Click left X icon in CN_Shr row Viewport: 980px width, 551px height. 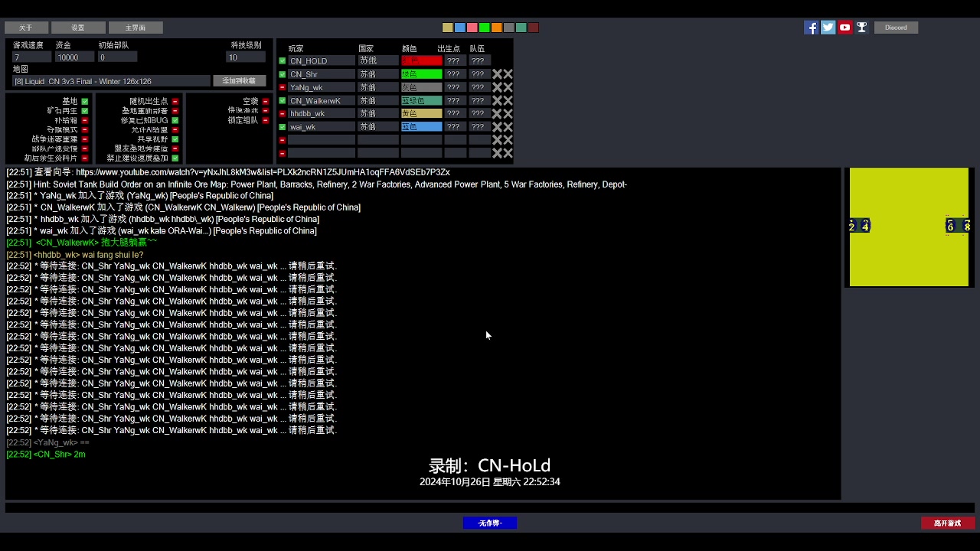point(497,74)
